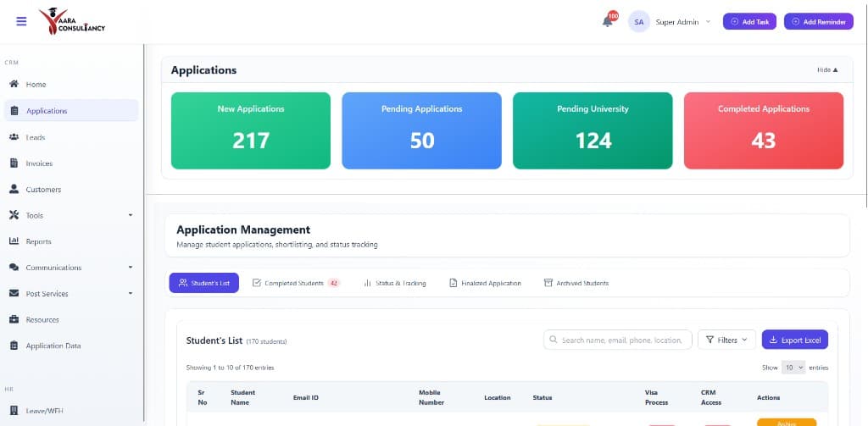Click the Leave/WFH building icon
Screen dimensions: 868x426
pos(14,411)
